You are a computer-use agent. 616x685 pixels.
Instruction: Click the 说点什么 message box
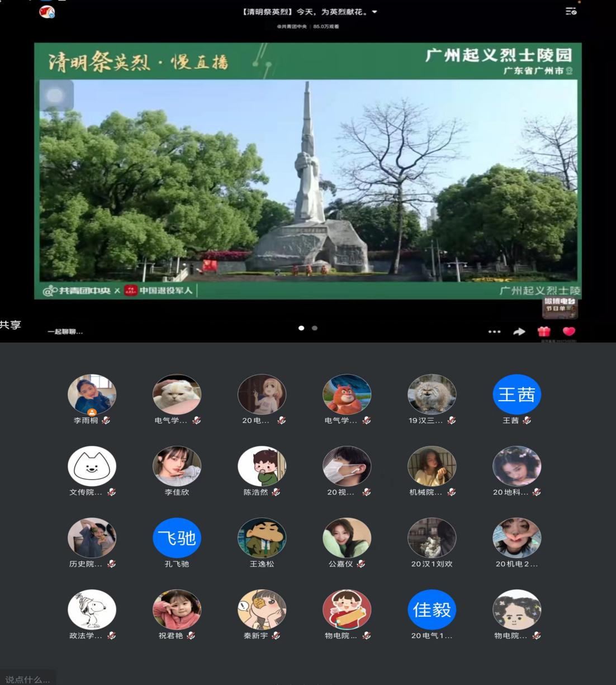pyautogui.click(x=27, y=679)
